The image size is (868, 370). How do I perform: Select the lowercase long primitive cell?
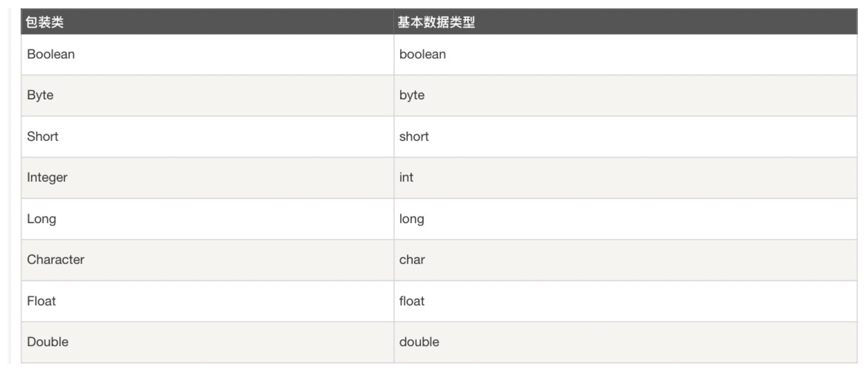[x=412, y=219]
